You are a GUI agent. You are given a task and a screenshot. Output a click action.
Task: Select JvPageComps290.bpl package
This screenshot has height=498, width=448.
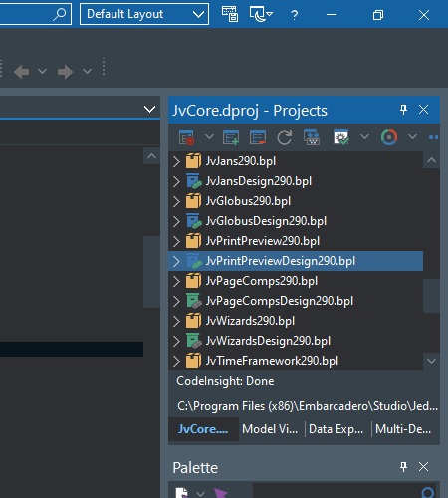(x=262, y=281)
